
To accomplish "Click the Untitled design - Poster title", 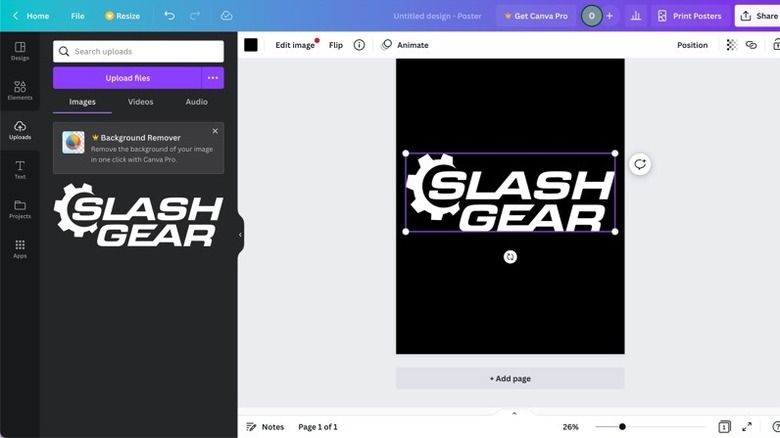I will [437, 16].
